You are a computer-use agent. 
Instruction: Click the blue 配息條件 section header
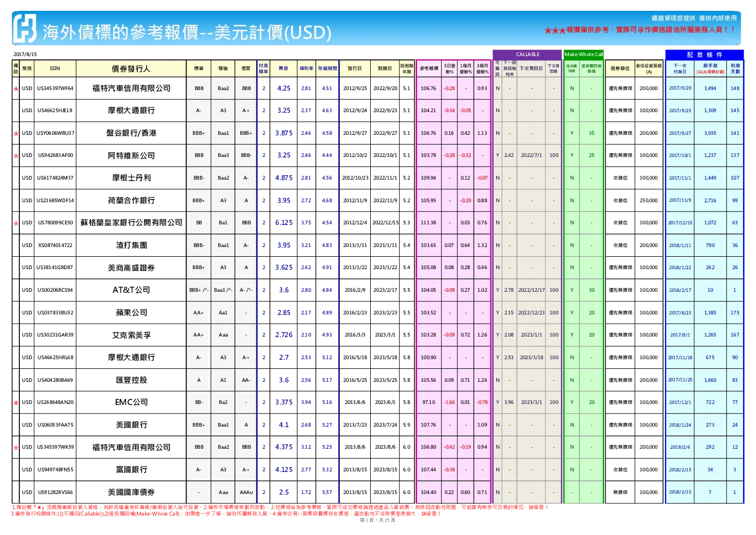(704, 55)
